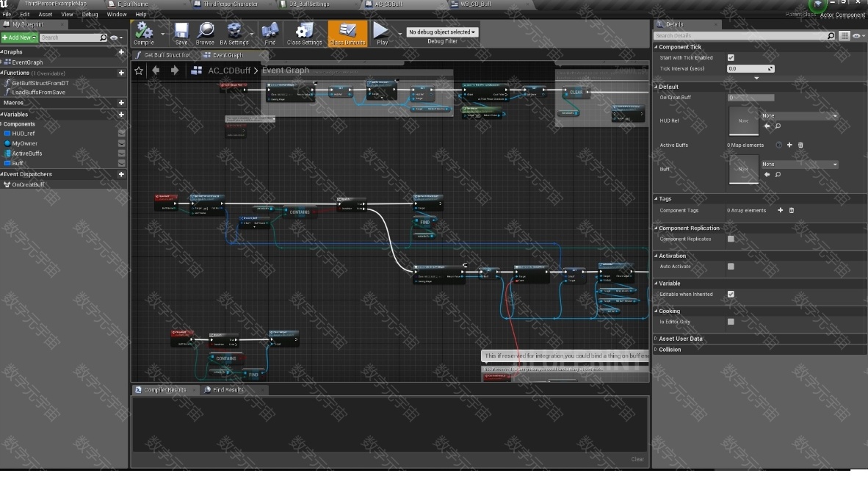
Task: Start Play from the toolbar
Action: [x=382, y=33]
